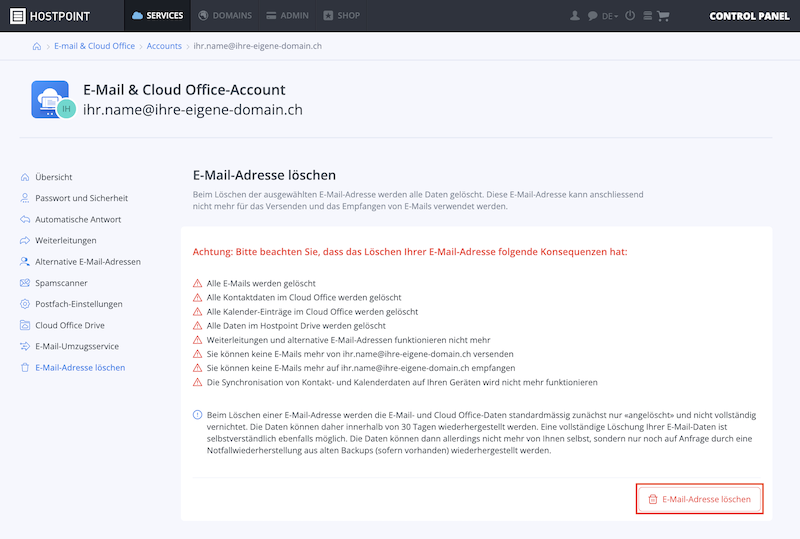Click the sidebar trash icon
Image resolution: width=800 pixels, height=539 pixels.
pos(24,368)
